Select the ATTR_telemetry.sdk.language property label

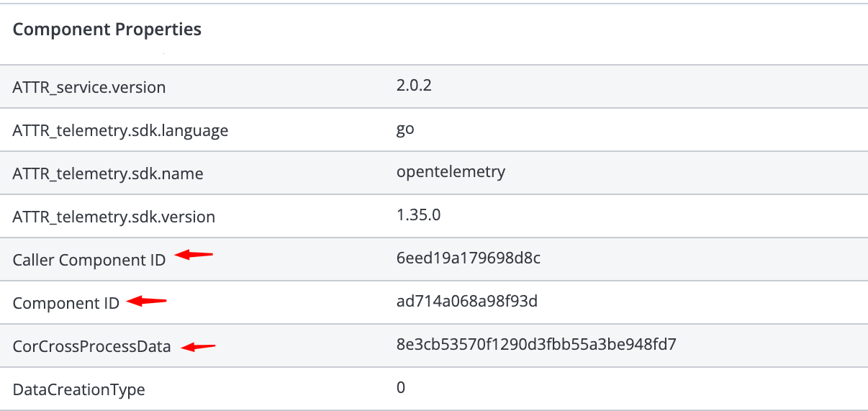pos(120,131)
